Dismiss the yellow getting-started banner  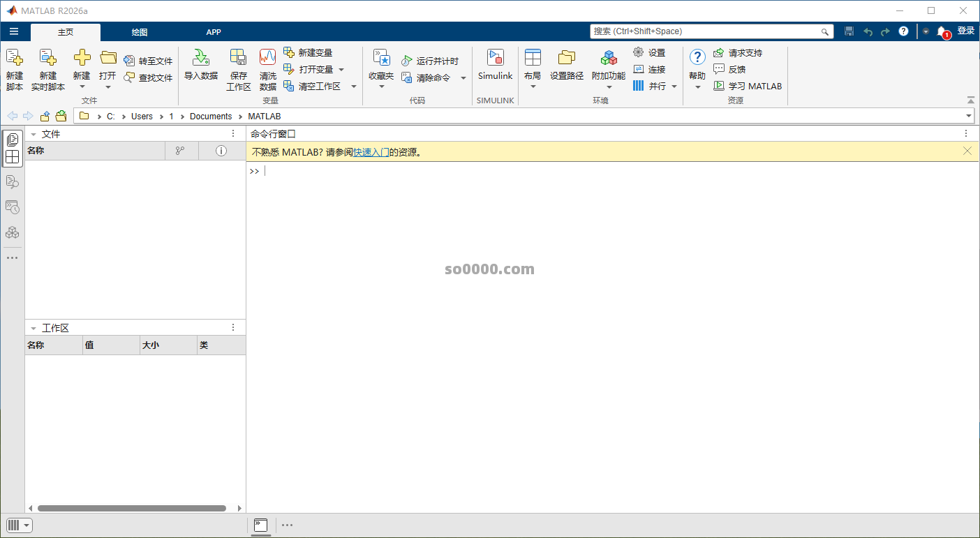(967, 151)
